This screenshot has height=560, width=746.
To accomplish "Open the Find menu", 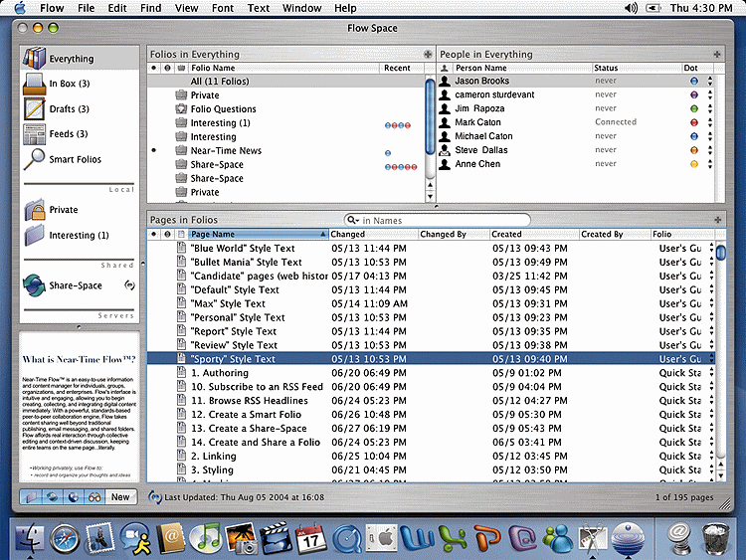I will pyautogui.click(x=150, y=8).
